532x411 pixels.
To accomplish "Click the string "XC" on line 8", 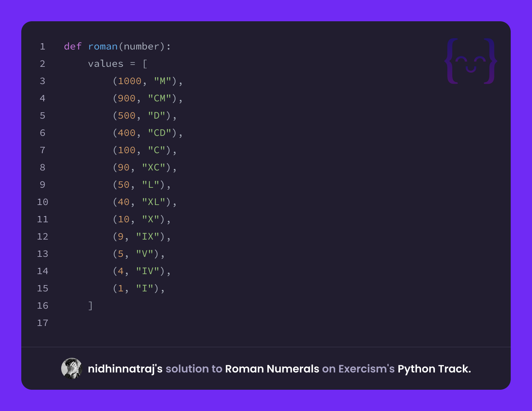I will click(x=154, y=167).
